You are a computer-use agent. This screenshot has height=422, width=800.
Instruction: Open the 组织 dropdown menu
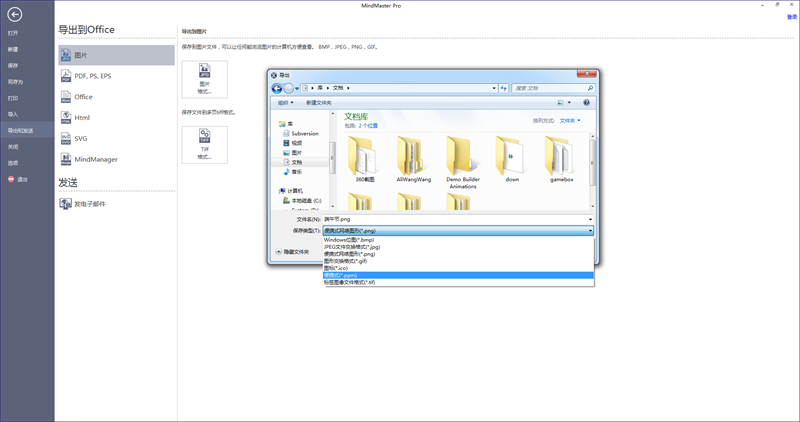pyautogui.click(x=285, y=103)
